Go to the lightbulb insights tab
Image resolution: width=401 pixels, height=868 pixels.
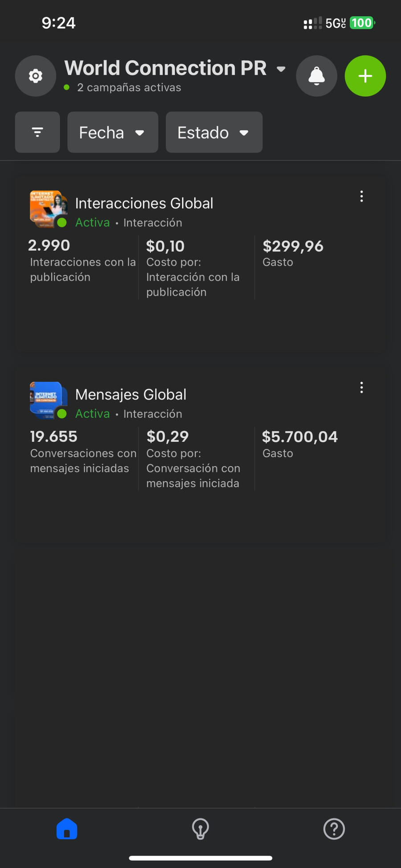point(200,829)
